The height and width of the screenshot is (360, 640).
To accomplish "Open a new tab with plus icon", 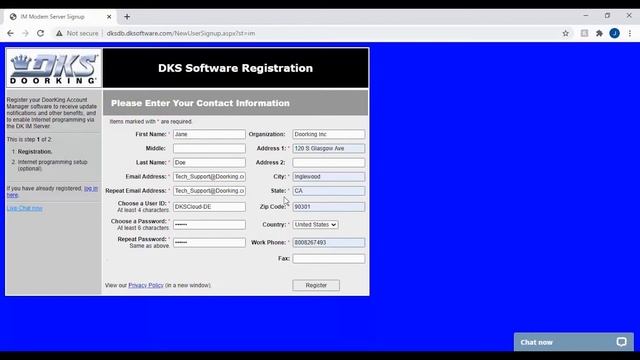I will coord(127,17).
